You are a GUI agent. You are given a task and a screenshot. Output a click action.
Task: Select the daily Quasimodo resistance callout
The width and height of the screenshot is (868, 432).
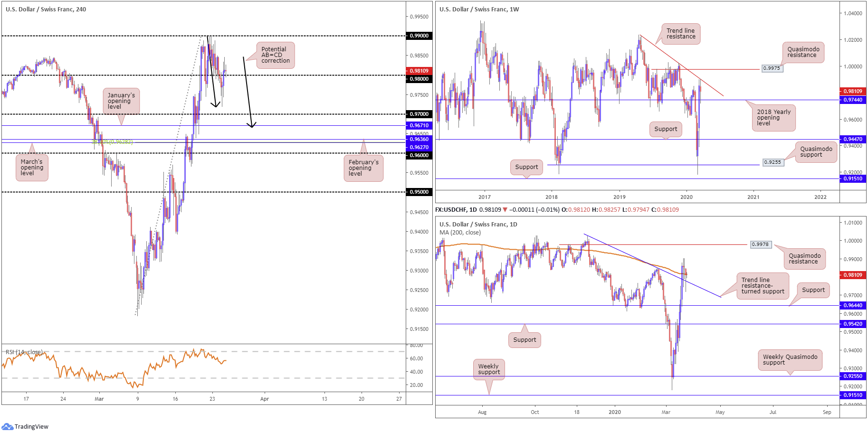pyautogui.click(x=804, y=259)
